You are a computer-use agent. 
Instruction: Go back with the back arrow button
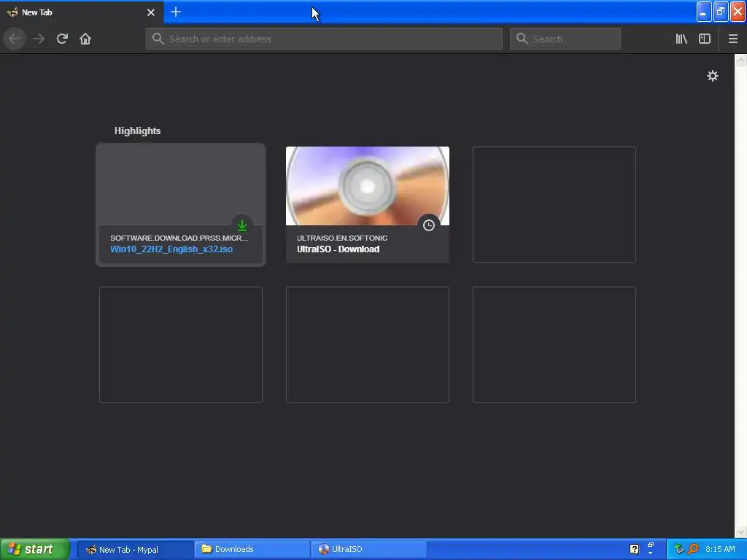pos(15,39)
